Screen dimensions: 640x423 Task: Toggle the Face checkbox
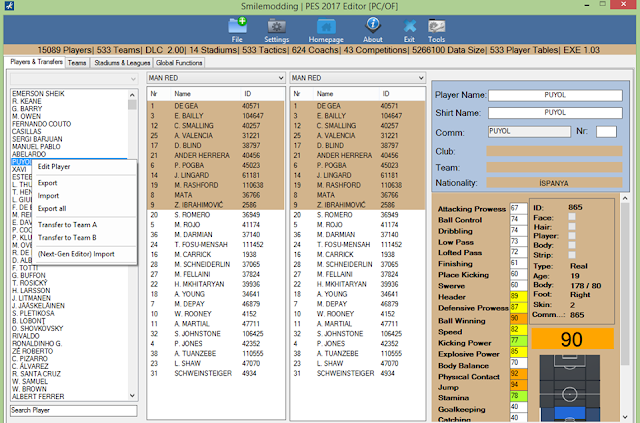point(572,217)
